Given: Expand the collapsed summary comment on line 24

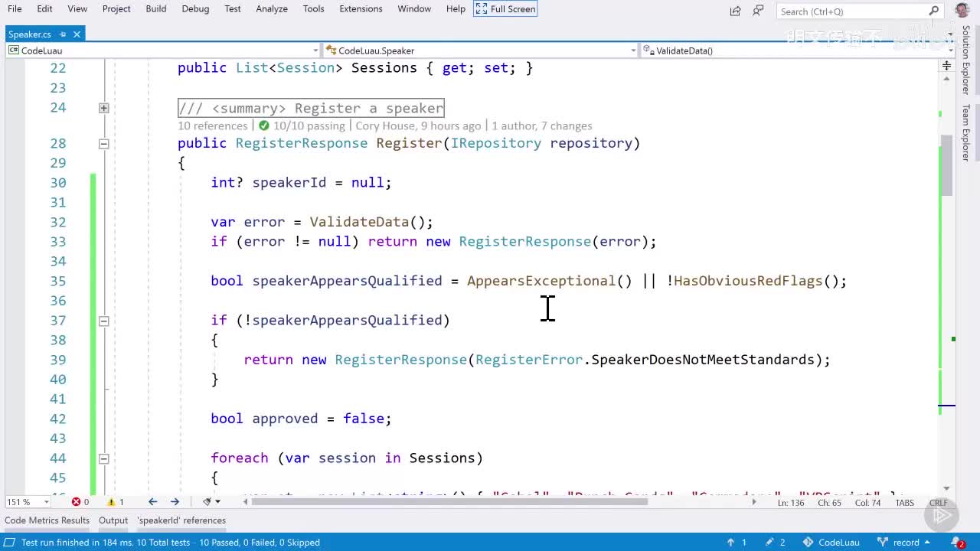Looking at the screenshot, I should (103, 108).
